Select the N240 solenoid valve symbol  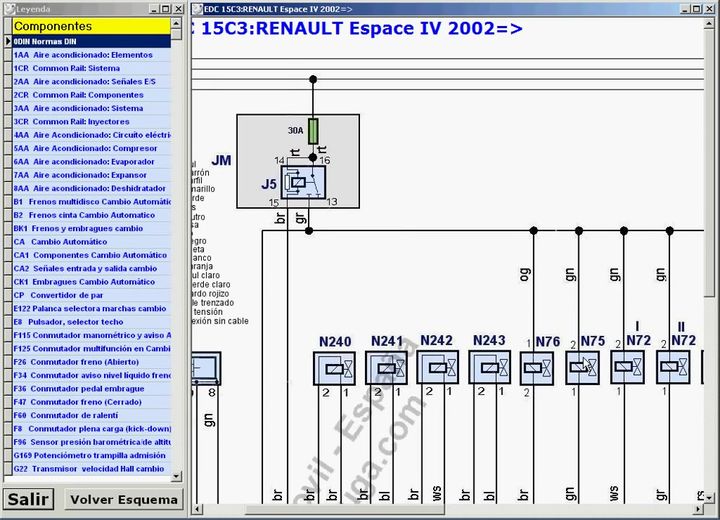pyautogui.click(x=334, y=368)
